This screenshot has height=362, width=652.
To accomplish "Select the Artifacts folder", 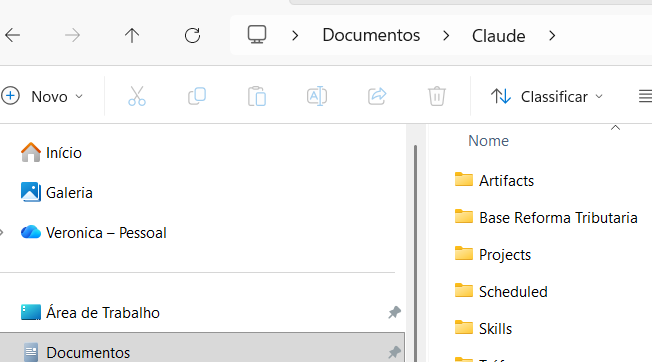I will pyautogui.click(x=494, y=180).
